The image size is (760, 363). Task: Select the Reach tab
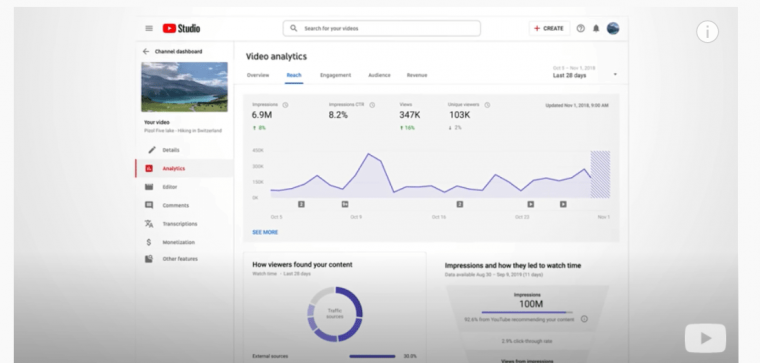294,75
